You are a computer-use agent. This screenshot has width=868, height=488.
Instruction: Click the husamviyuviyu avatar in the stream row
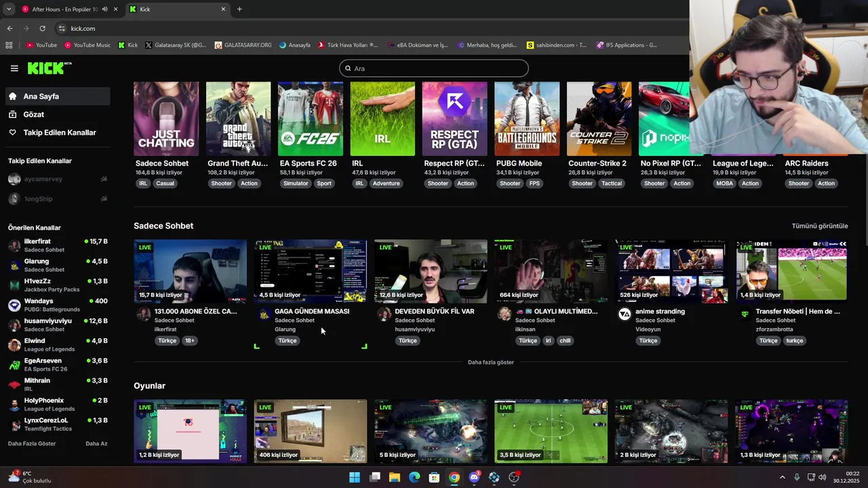coord(384,314)
